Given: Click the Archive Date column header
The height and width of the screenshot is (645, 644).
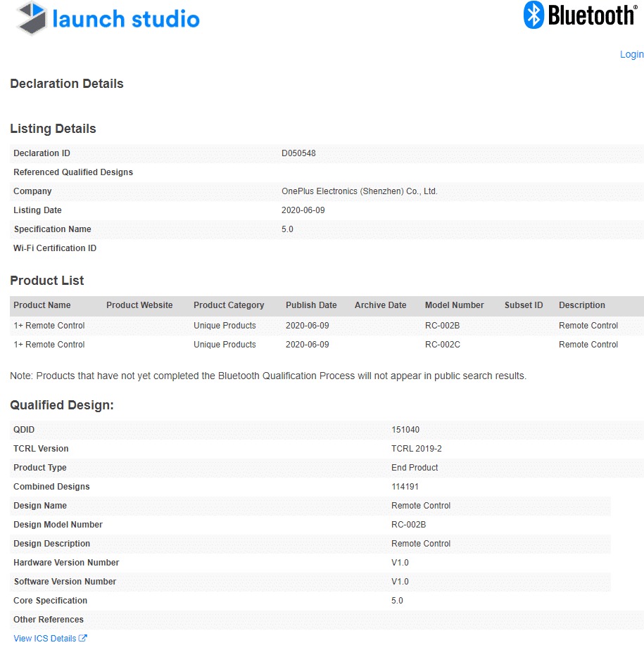Looking at the screenshot, I should (380, 305).
